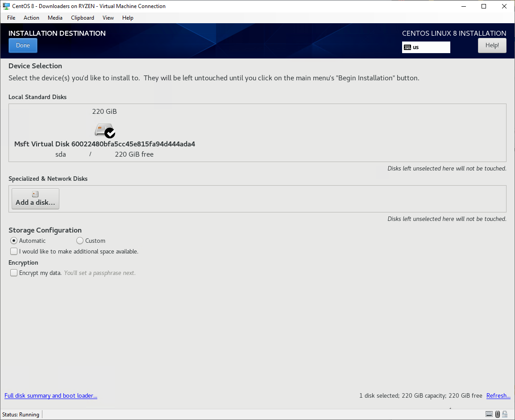Click the Device Selection heading
Image resolution: width=515 pixels, height=420 pixels.
pyautogui.click(x=35, y=66)
